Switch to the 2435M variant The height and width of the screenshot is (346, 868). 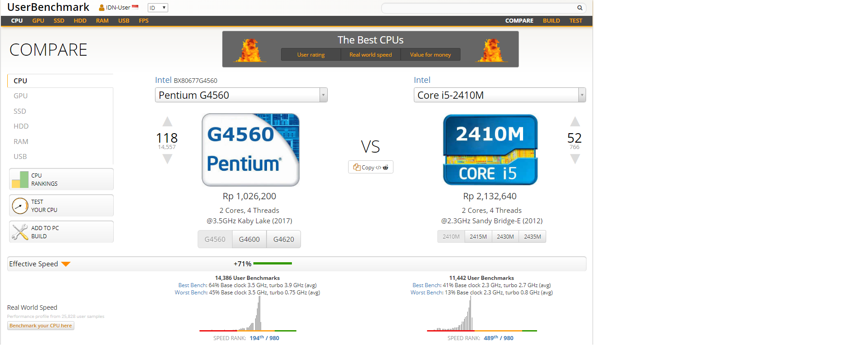click(x=533, y=236)
